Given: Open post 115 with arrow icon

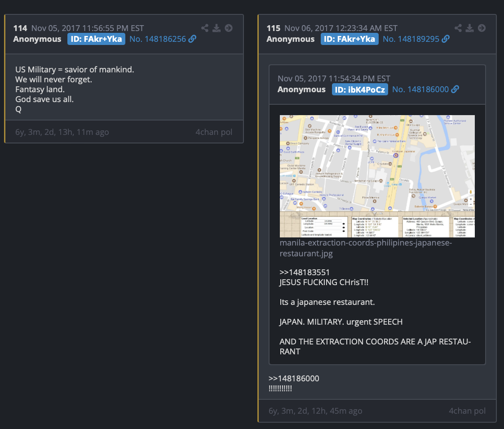Looking at the screenshot, I should click(x=482, y=28).
